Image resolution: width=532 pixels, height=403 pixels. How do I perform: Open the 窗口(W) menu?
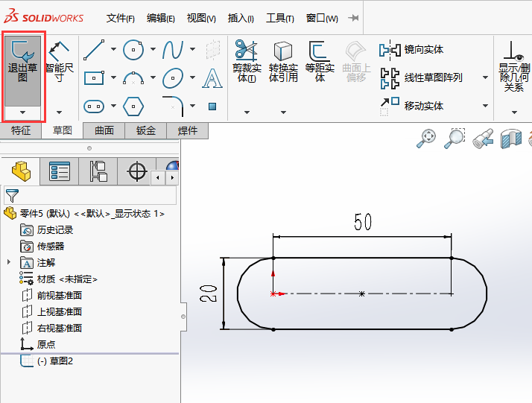click(x=322, y=18)
